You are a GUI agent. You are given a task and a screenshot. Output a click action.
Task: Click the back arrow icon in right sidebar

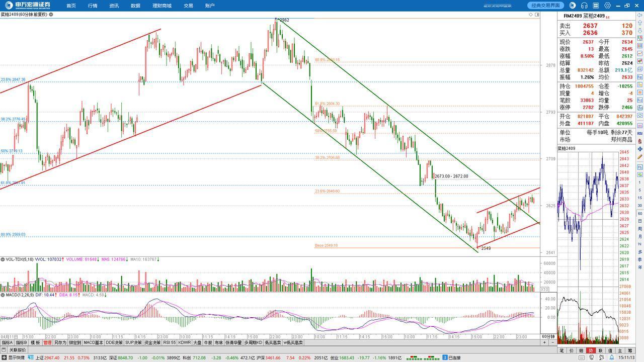[639, 15]
